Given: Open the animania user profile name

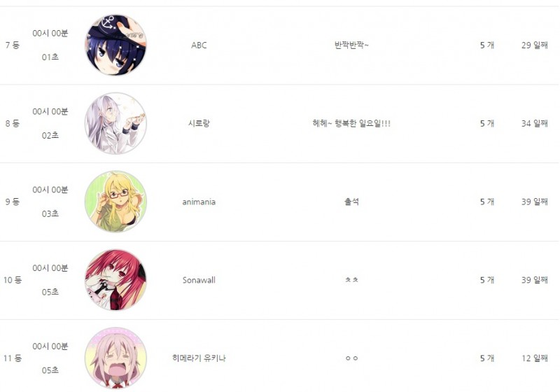Looking at the screenshot, I should tap(199, 202).
